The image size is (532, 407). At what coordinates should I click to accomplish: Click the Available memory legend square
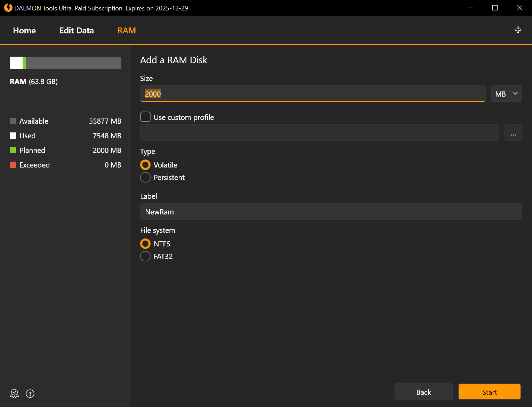[13, 121]
